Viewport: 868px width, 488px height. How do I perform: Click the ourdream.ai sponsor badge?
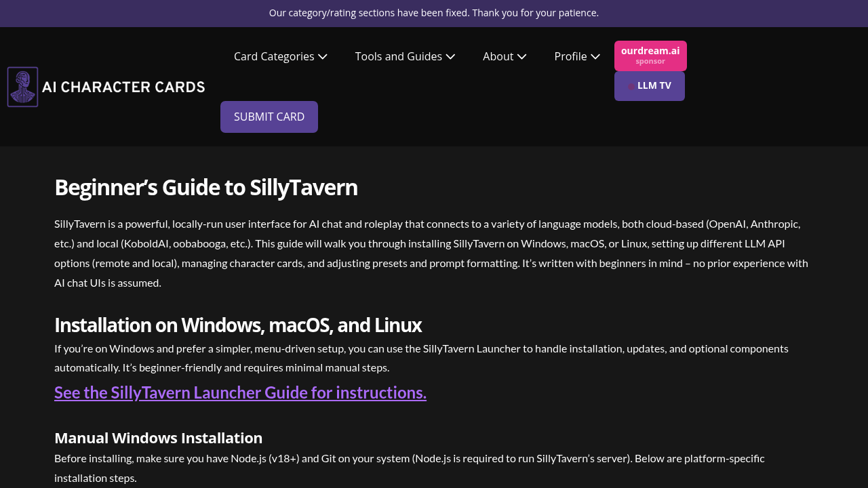(x=650, y=55)
